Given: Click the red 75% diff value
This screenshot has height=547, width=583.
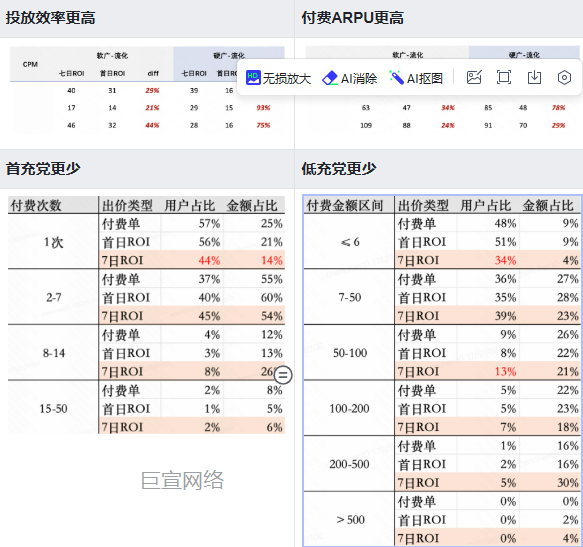Looking at the screenshot, I should pyautogui.click(x=263, y=125).
